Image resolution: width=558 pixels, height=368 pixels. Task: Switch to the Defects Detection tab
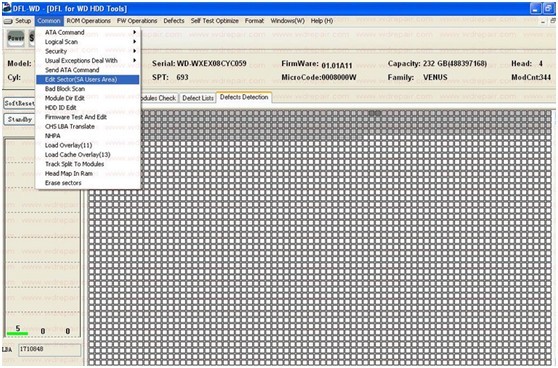point(244,97)
